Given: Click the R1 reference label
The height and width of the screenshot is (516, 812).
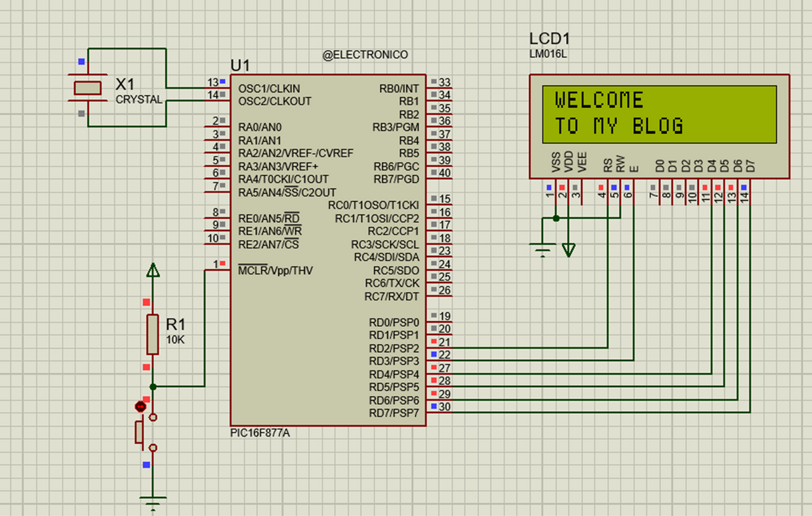Looking at the screenshot, I should [x=177, y=324].
